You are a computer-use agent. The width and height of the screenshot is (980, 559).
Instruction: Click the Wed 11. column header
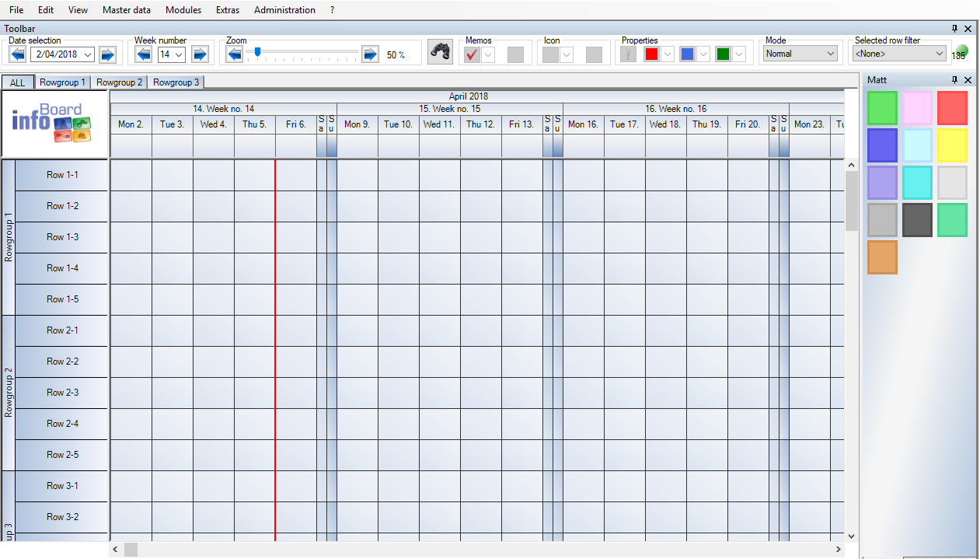click(439, 124)
